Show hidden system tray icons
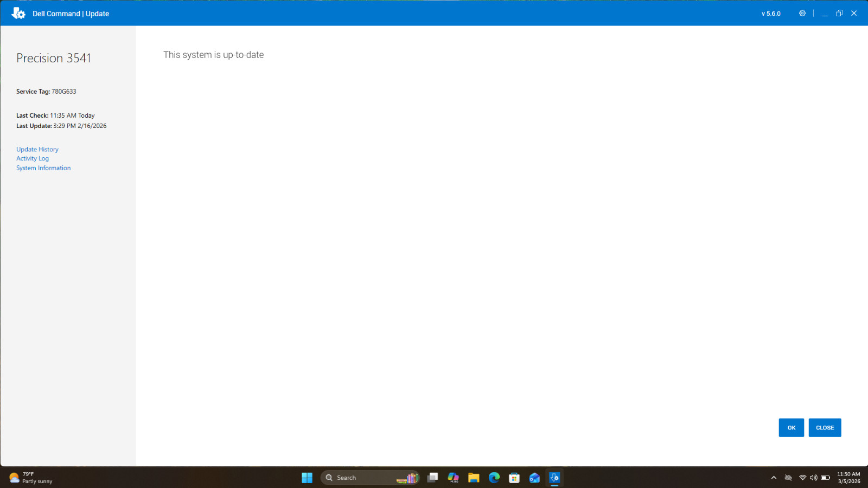868x488 pixels. tap(774, 478)
